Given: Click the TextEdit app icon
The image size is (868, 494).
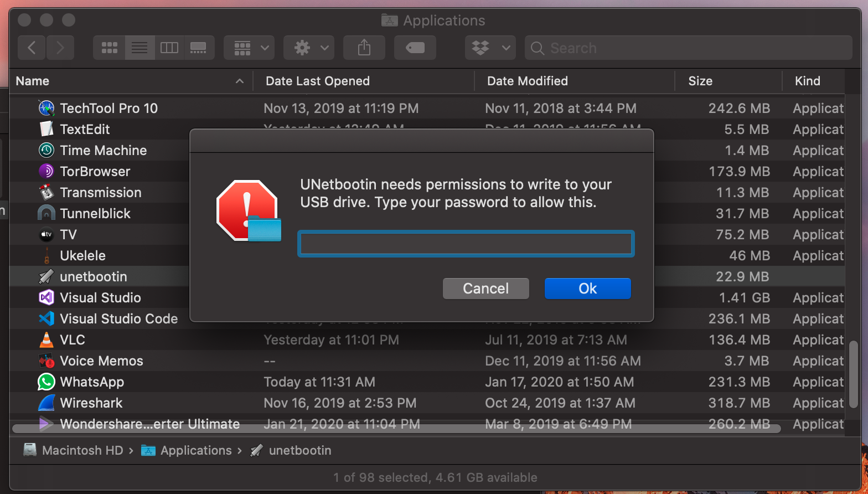Looking at the screenshot, I should [x=46, y=129].
